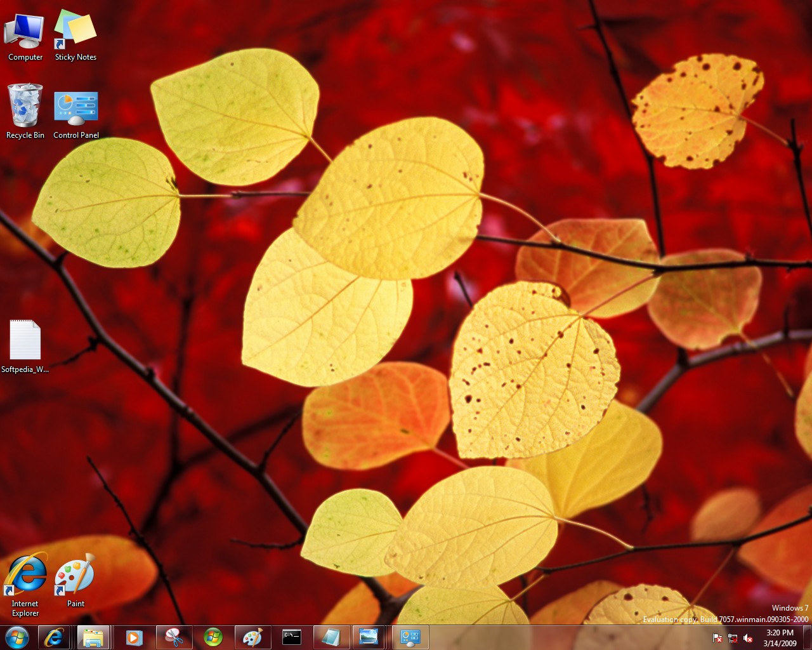This screenshot has height=650, width=812.
Task: Open the Notepad taskbar icon
Action: (x=331, y=637)
